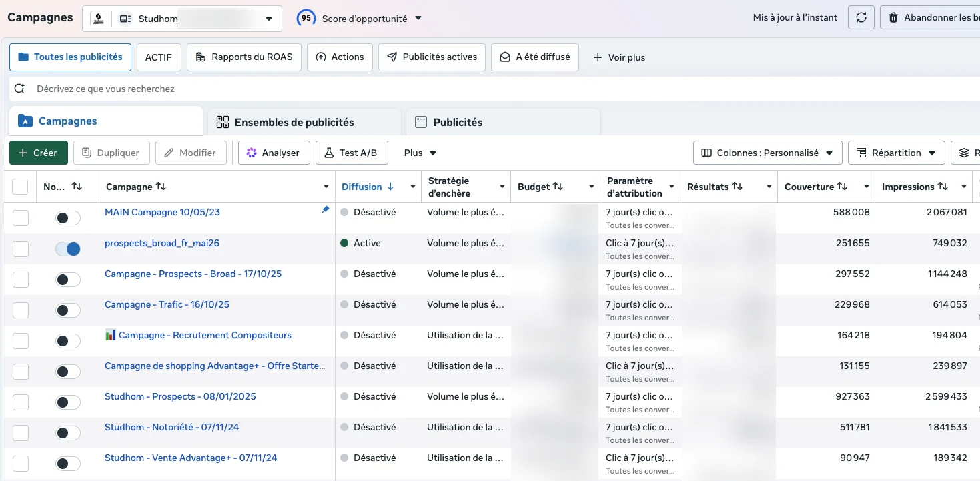980x481 pixels.
Task: Toggle Campagne - Trafic - 16/10/25 switch
Action: click(x=68, y=310)
